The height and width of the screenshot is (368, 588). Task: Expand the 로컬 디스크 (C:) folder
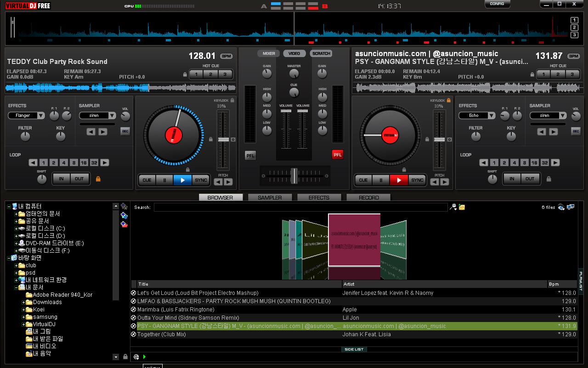pos(16,229)
